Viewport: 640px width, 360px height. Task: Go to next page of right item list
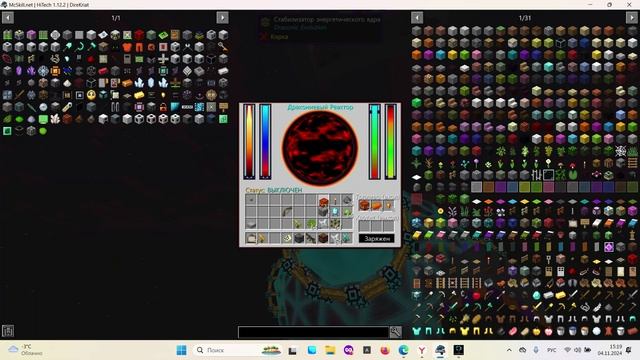(x=631, y=18)
